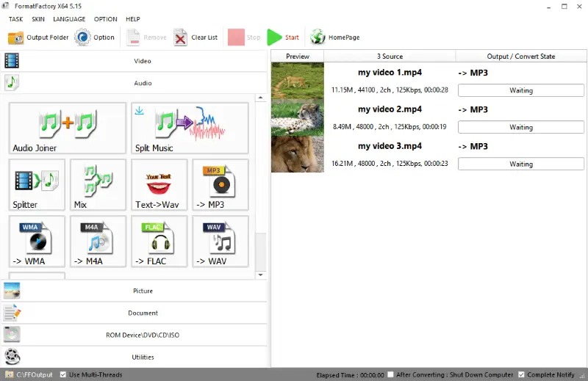Viewport: 588px width, 381px height.
Task: Enable After Converting Shut Down Computer
Action: [x=391, y=374]
